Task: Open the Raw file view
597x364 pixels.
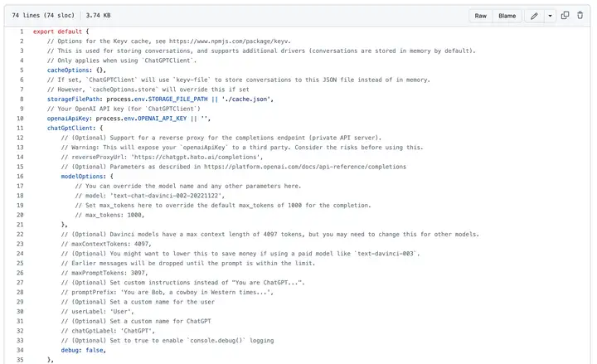Action: 481,15
